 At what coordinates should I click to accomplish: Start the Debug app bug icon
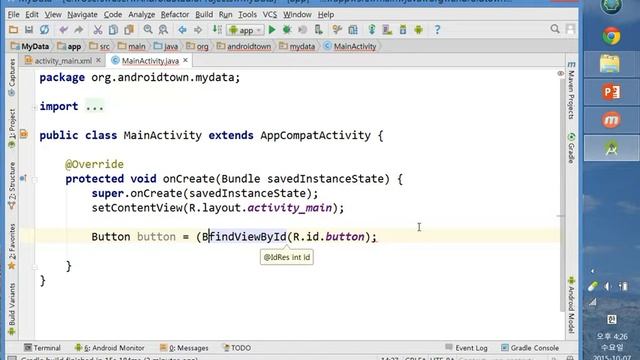(x=287, y=30)
